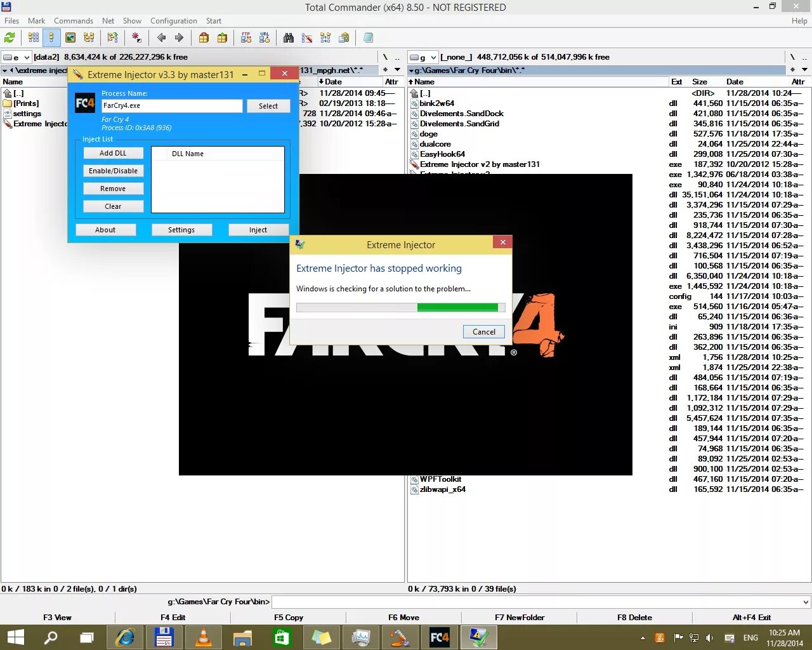
Task: Click the Enable/Disable button
Action: [x=113, y=171]
